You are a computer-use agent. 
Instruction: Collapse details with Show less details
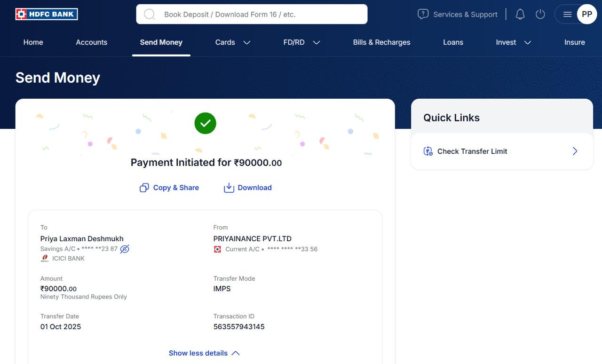(204, 353)
